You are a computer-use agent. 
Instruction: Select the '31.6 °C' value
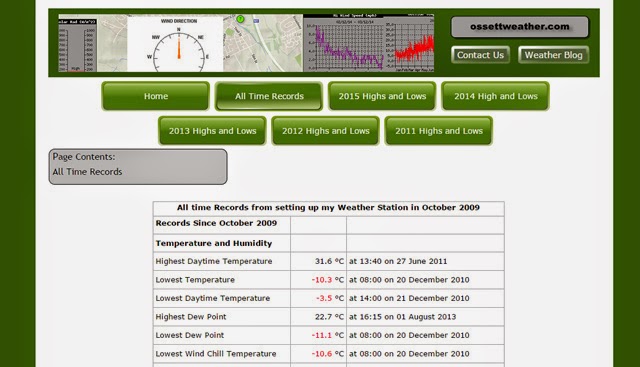(x=329, y=261)
